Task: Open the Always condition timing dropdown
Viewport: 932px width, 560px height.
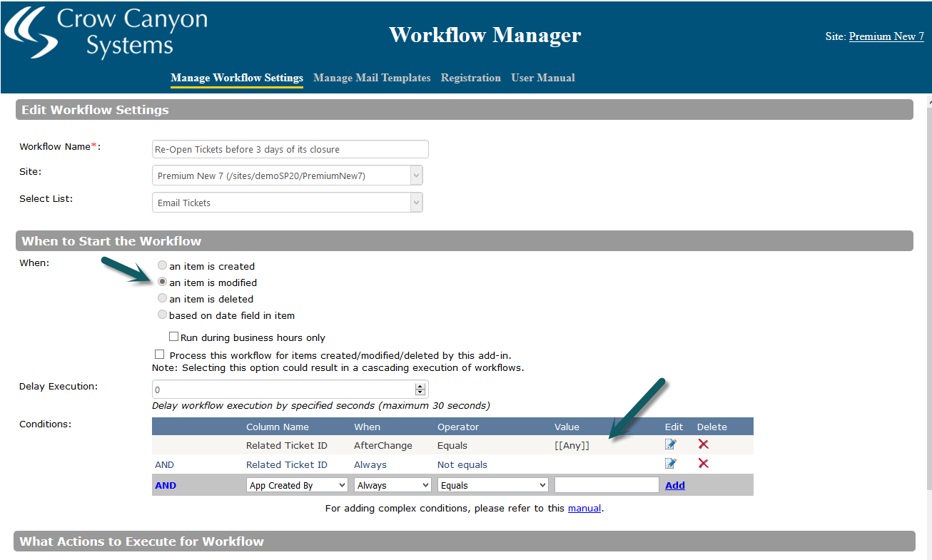Action: (x=393, y=485)
